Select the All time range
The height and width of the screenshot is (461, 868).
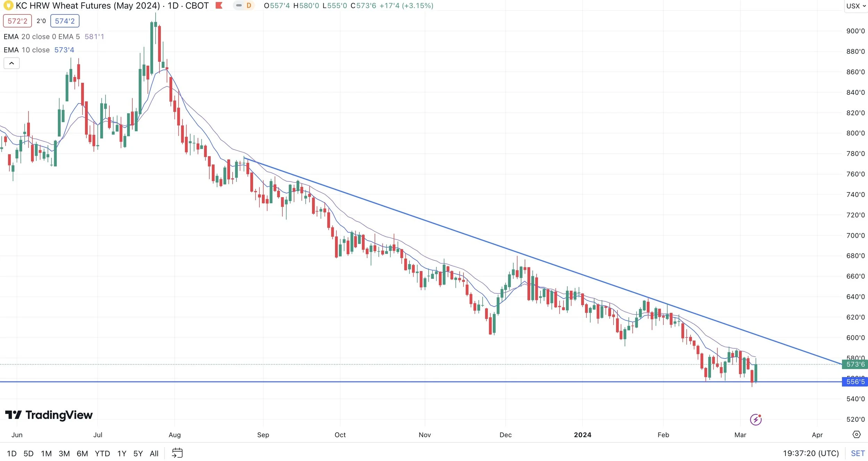pos(154,453)
